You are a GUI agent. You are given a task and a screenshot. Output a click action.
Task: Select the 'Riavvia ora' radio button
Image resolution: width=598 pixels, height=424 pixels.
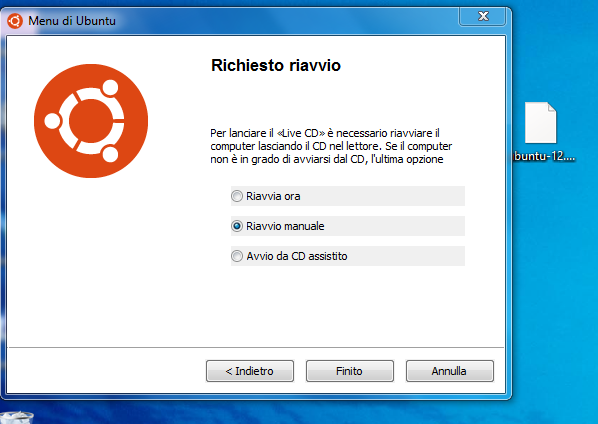click(237, 196)
